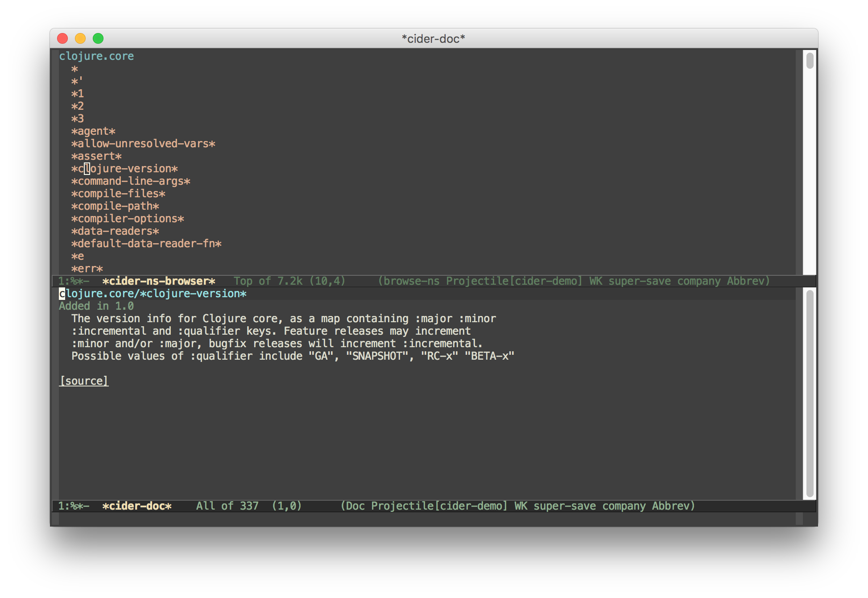Click the minibuffer echo area
This screenshot has height=598, width=868.
point(427,519)
